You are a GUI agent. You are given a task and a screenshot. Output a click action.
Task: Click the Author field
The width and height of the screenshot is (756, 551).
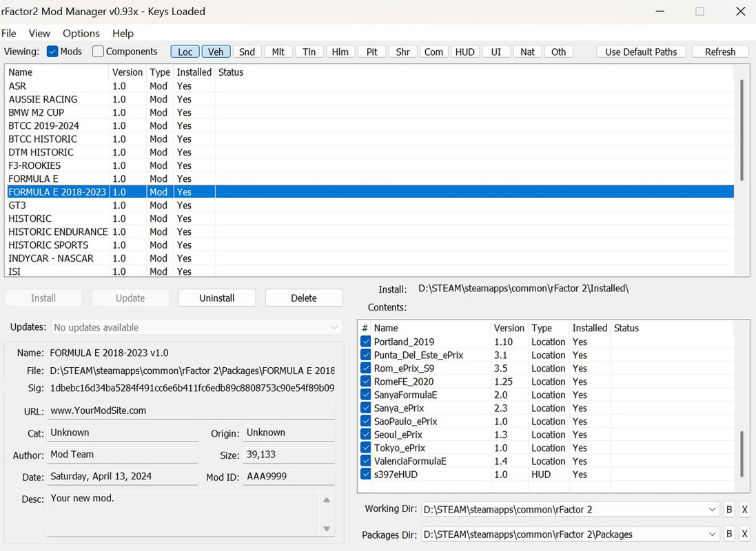[123, 455]
